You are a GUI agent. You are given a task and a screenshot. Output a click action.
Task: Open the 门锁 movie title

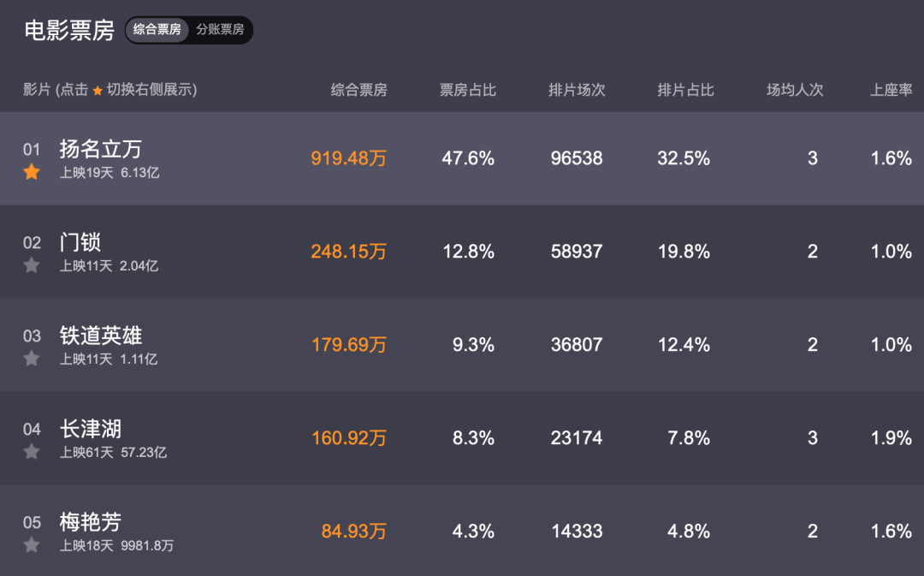pyautogui.click(x=80, y=242)
